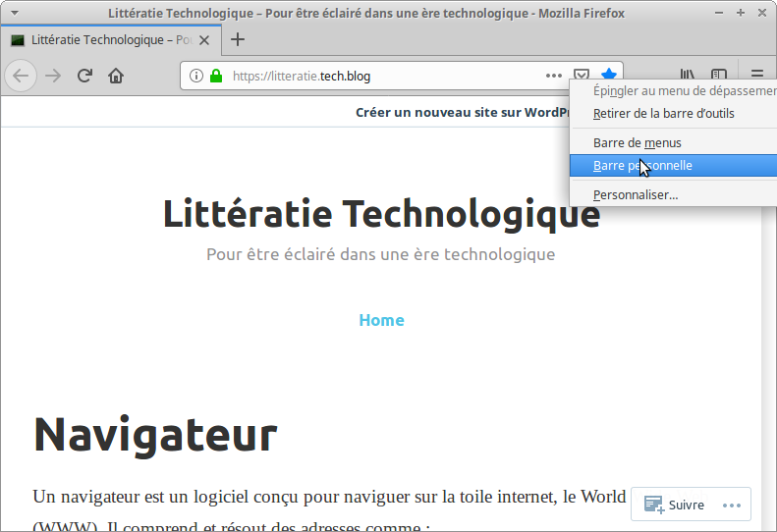Click the URL address field
The image size is (777, 532).
coord(383,76)
